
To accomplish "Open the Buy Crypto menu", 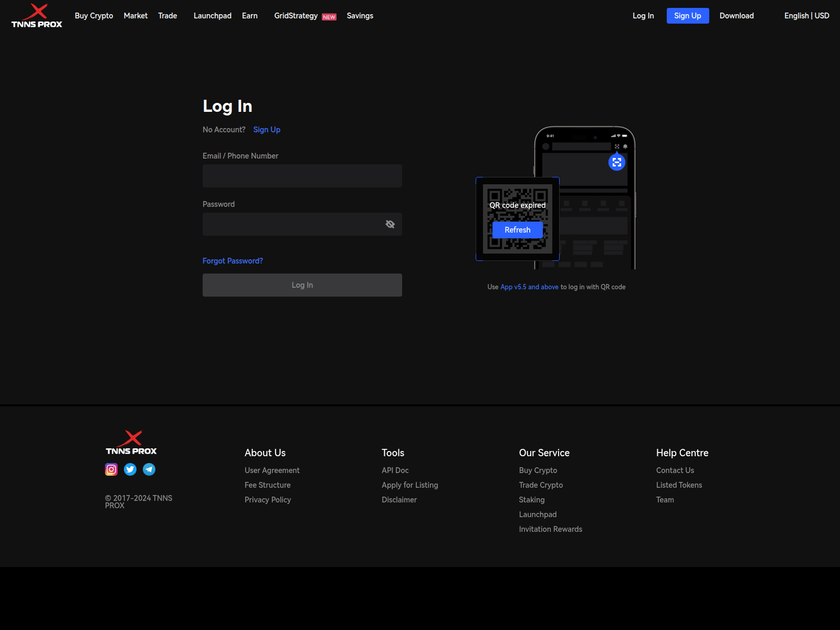I will [x=94, y=16].
